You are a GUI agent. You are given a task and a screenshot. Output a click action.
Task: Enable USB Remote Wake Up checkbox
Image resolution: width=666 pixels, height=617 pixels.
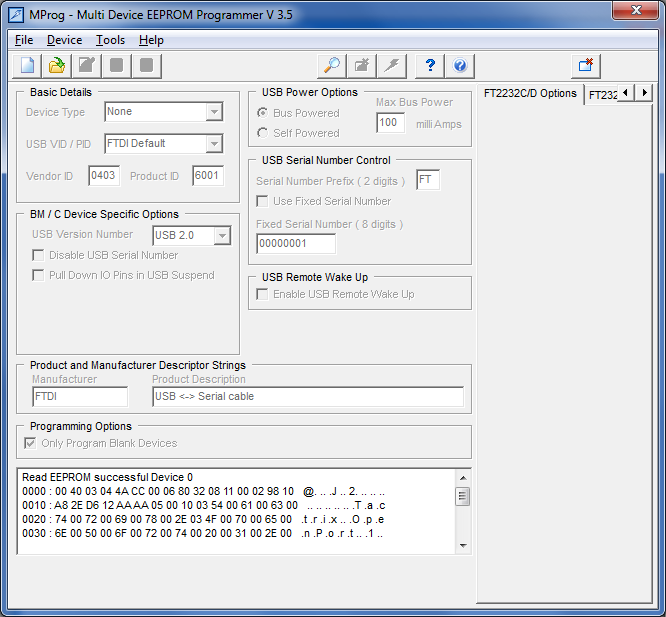point(263,294)
